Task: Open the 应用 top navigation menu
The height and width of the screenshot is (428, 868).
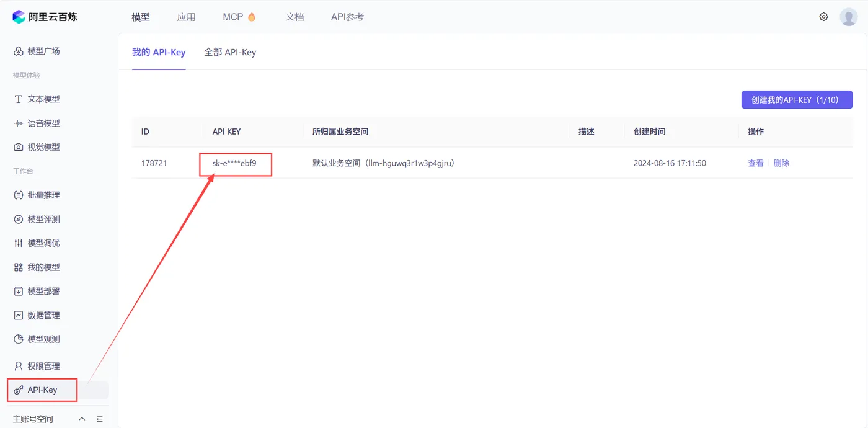Action: [x=186, y=17]
